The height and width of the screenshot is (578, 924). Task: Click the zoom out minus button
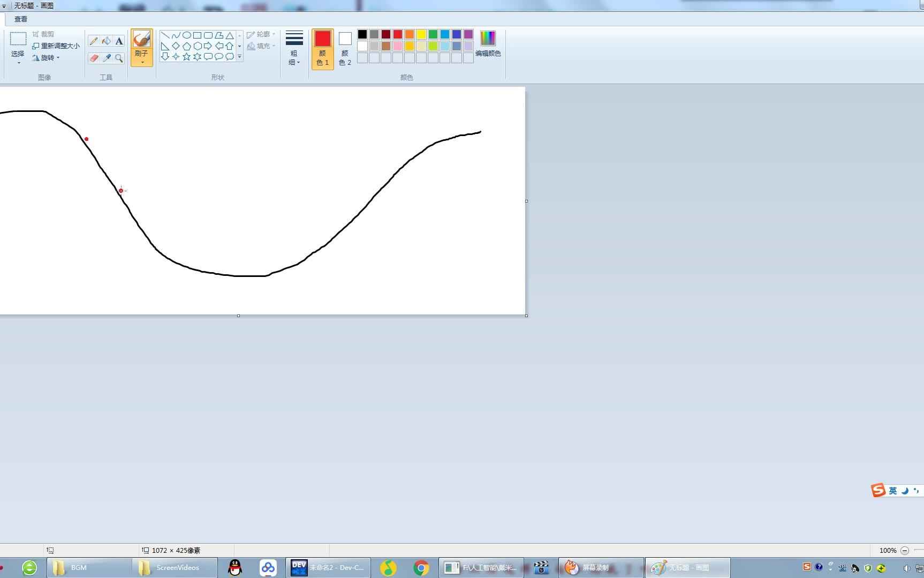click(x=905, y=551)
